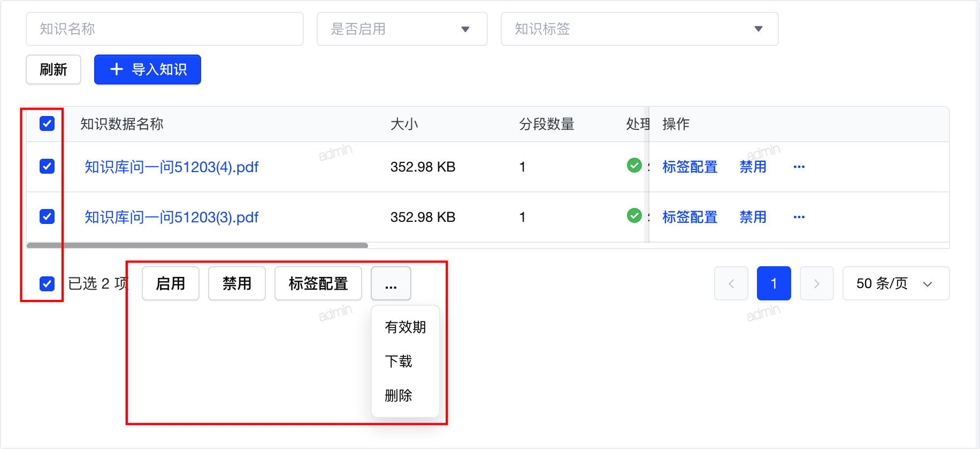This screenshot has height=449, width=980.
Task: Click batch 启用 button
Action: [171, 283]
